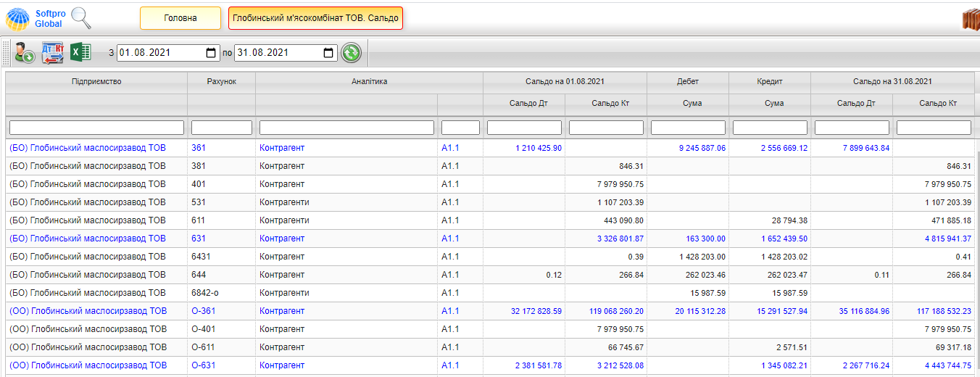This screenshot has height=377, width=980.
Task: Click the value 2 381 581.78
Action: tap(539, 365)
